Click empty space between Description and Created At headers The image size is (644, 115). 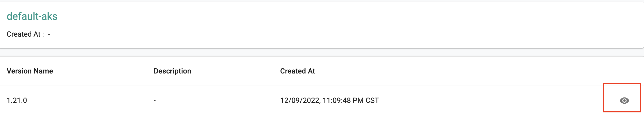click(x=236, y=71)
